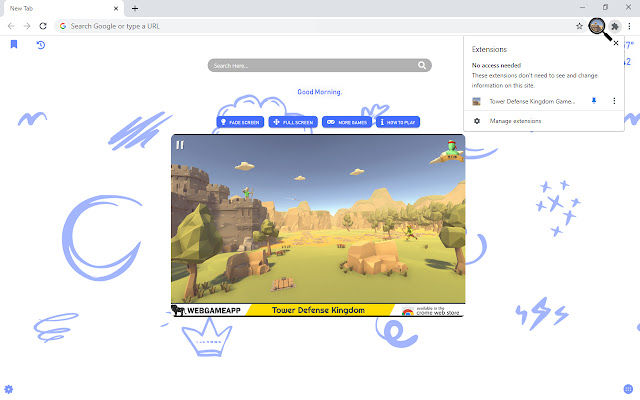This screenshot has height=400, width=640.
Task: Open the bookmarks icon on the page
Action: [x=14, y=44]
